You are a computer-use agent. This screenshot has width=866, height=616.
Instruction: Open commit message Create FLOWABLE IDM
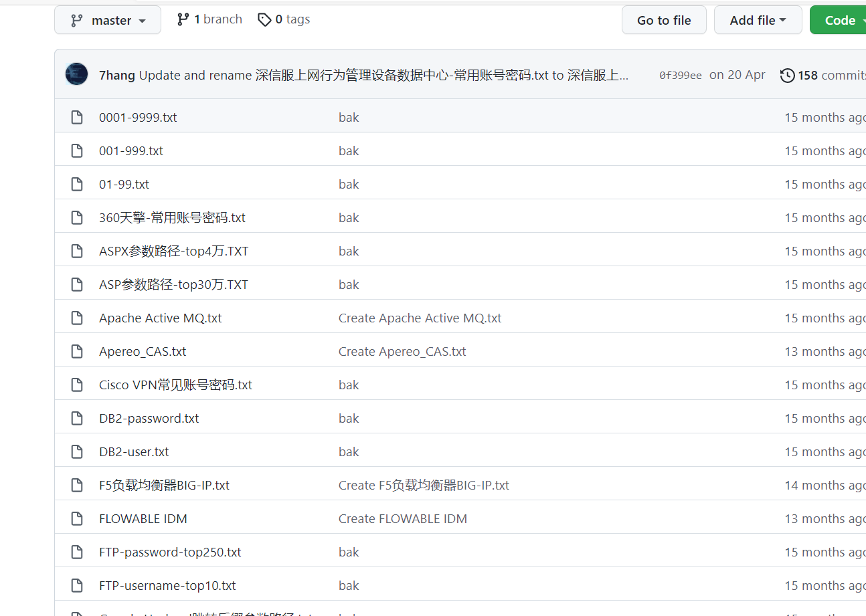point(403,519)
